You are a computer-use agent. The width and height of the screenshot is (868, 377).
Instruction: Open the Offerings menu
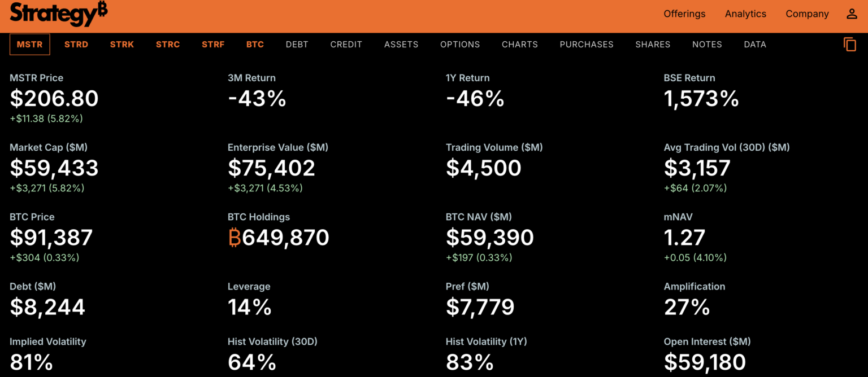pos(684,14)
